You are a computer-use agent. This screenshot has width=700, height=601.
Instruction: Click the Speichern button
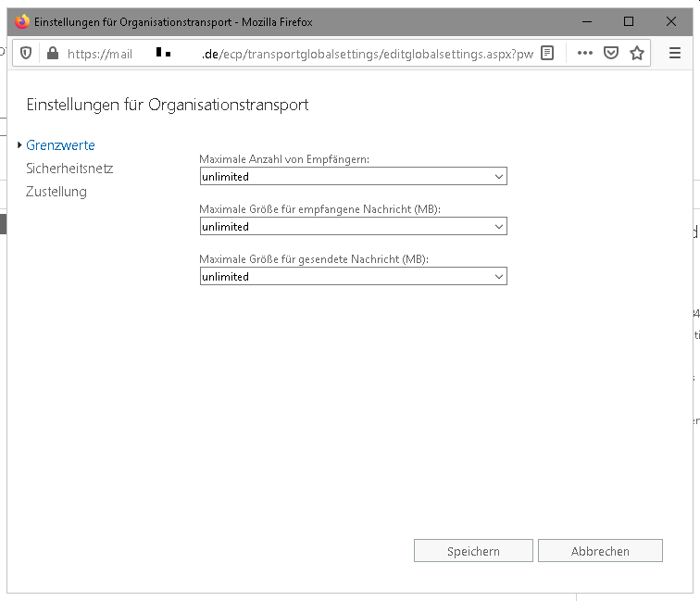(x=473, y=551)
